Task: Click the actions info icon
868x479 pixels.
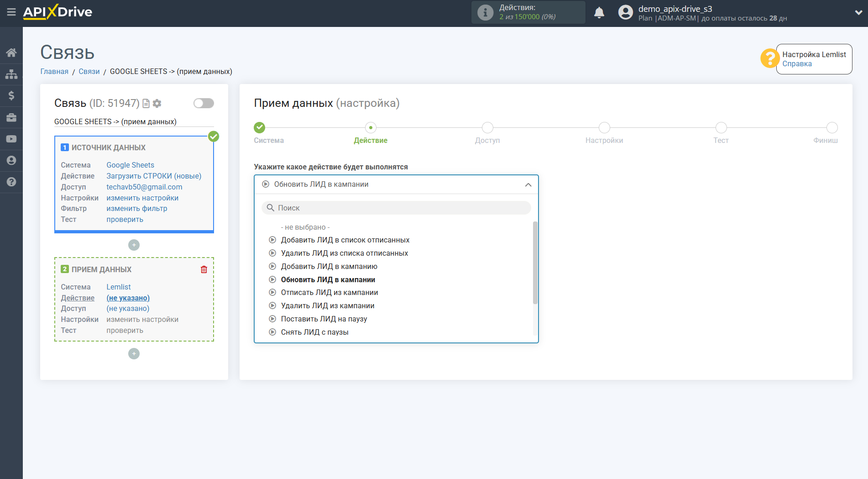Action: pyautogui.click(x=485, y=12)
